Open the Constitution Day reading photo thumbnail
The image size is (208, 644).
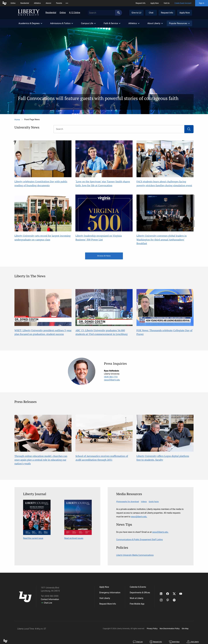pyautogui.click(x=43, y=159)
